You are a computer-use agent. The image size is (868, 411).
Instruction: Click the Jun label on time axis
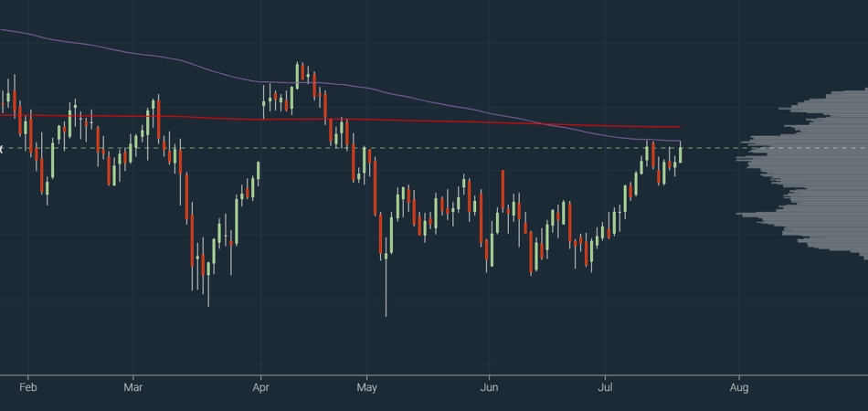[x=489, y=387]
